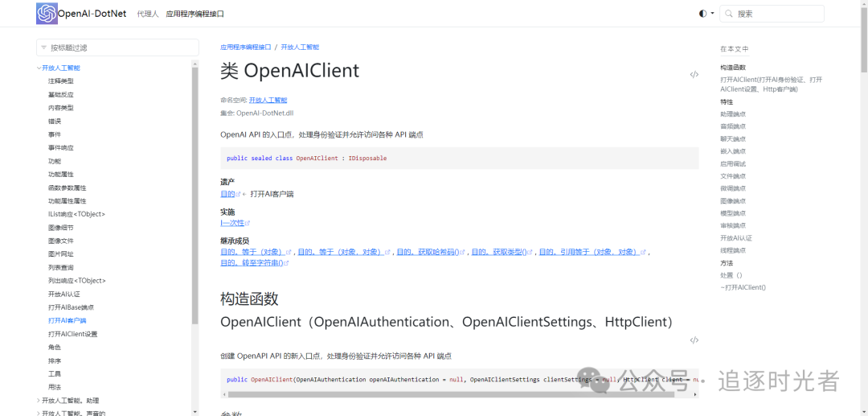
Task: Click the view source icon below constructor heading
Action: coord(694,340)
